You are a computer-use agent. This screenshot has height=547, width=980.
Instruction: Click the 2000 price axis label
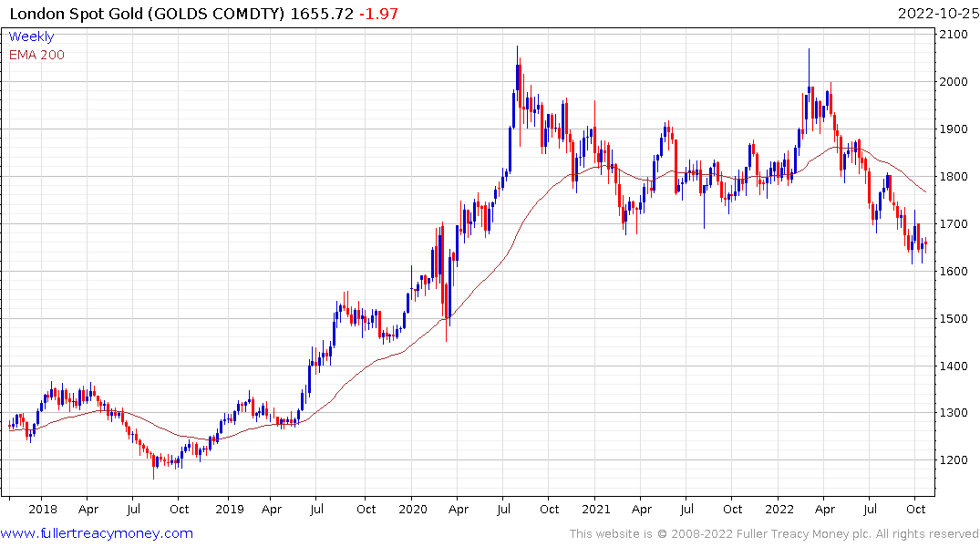point(954,82)
